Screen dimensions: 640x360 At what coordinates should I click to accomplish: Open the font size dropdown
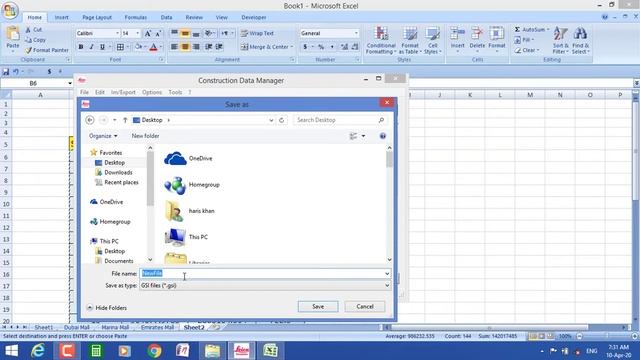tap(138, 33)
